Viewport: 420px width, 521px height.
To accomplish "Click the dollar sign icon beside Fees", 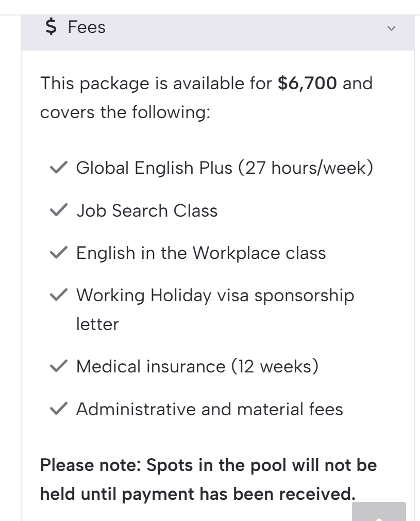I will (51, 27).
